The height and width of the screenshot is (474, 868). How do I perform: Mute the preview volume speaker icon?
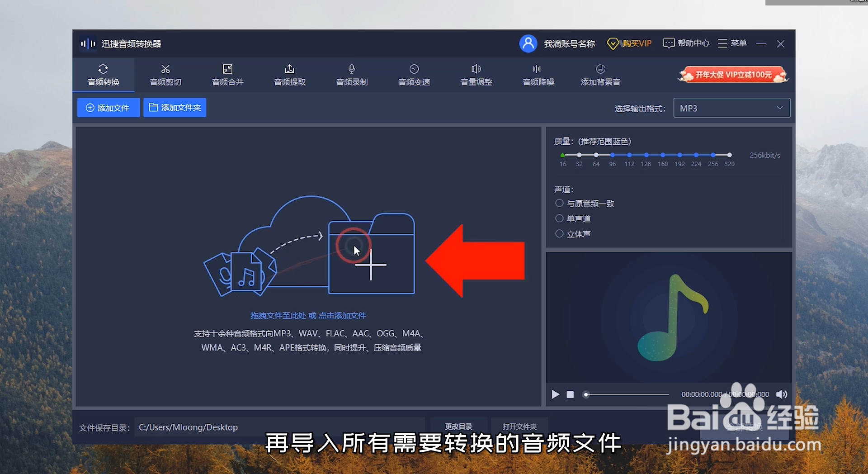click(782, 394)
